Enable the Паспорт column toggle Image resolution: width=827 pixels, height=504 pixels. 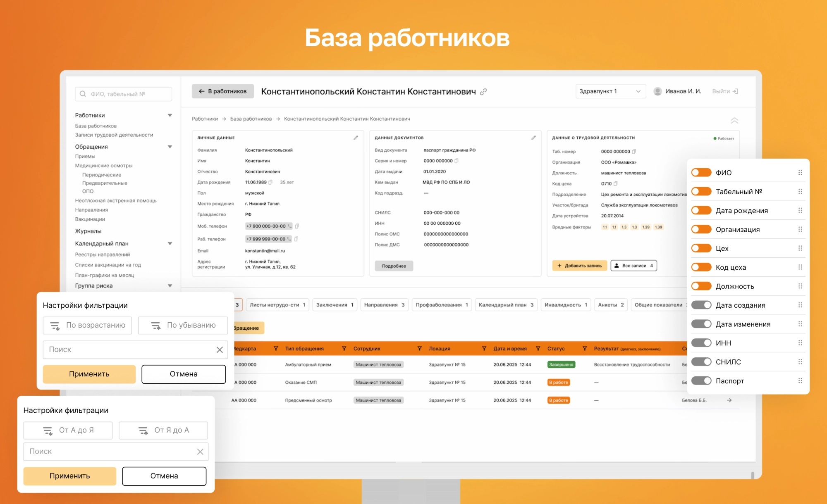click(x=702, y=380)
